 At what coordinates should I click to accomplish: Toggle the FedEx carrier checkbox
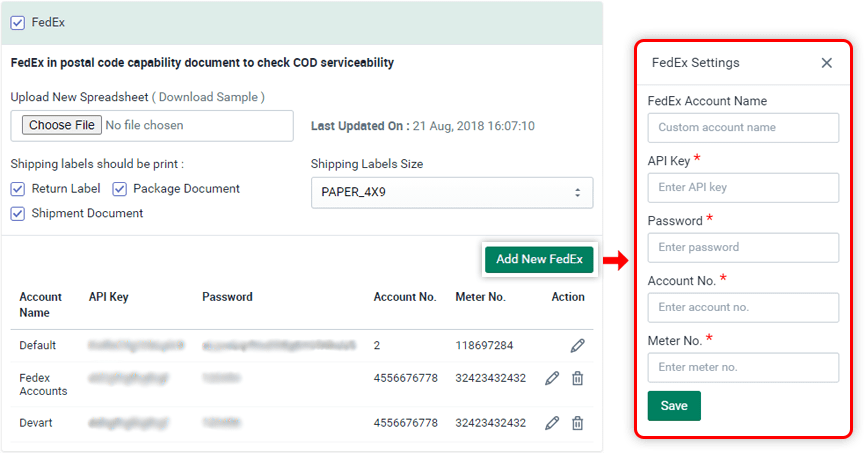click(18, 22)
